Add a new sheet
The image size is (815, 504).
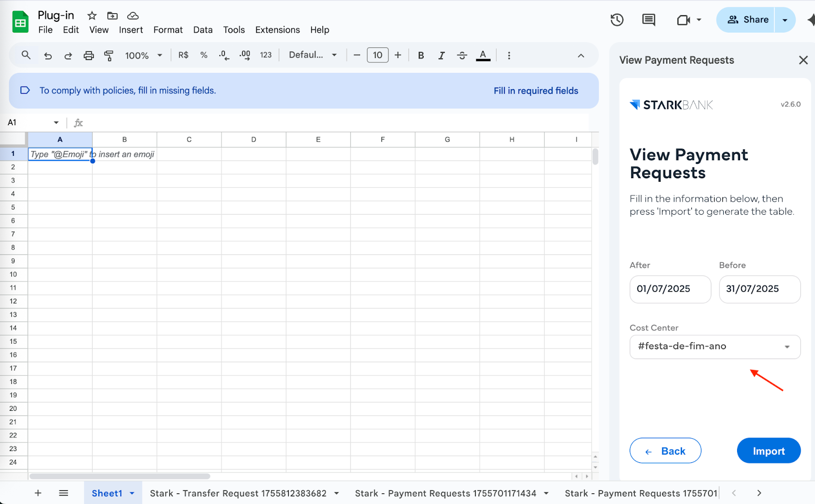38,493
